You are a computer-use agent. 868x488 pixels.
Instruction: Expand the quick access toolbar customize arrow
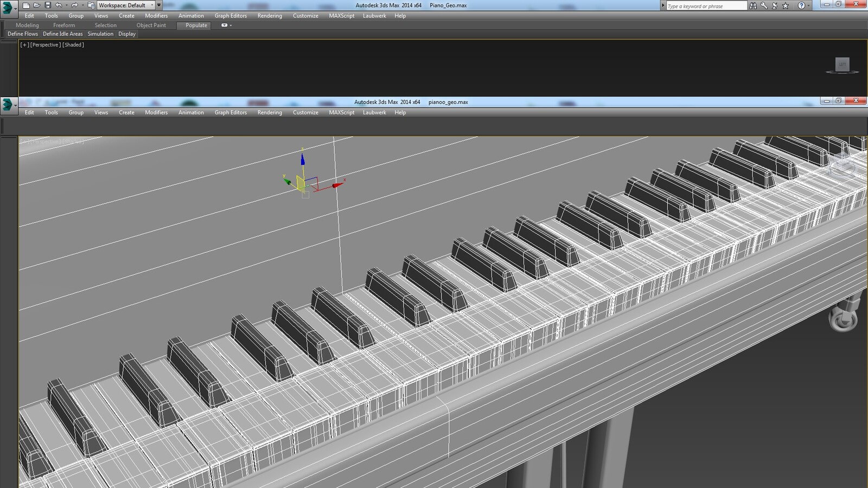click(x=159, y=5)
